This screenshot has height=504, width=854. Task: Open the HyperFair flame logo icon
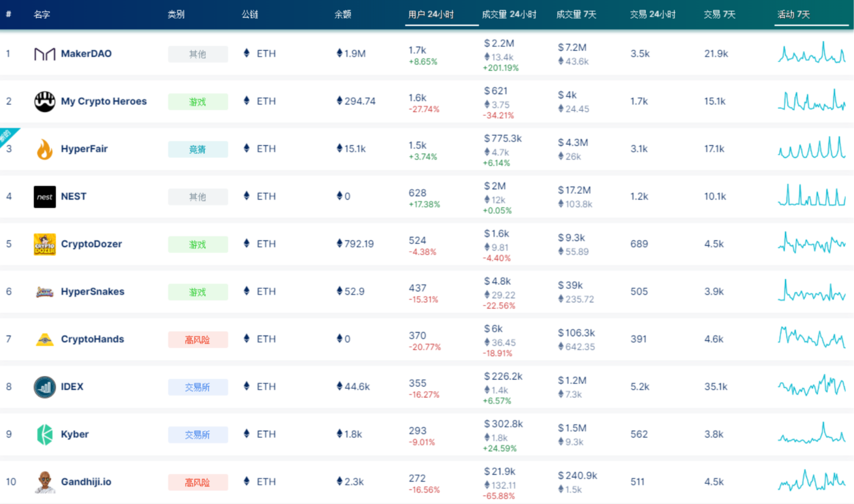(44, 149)
